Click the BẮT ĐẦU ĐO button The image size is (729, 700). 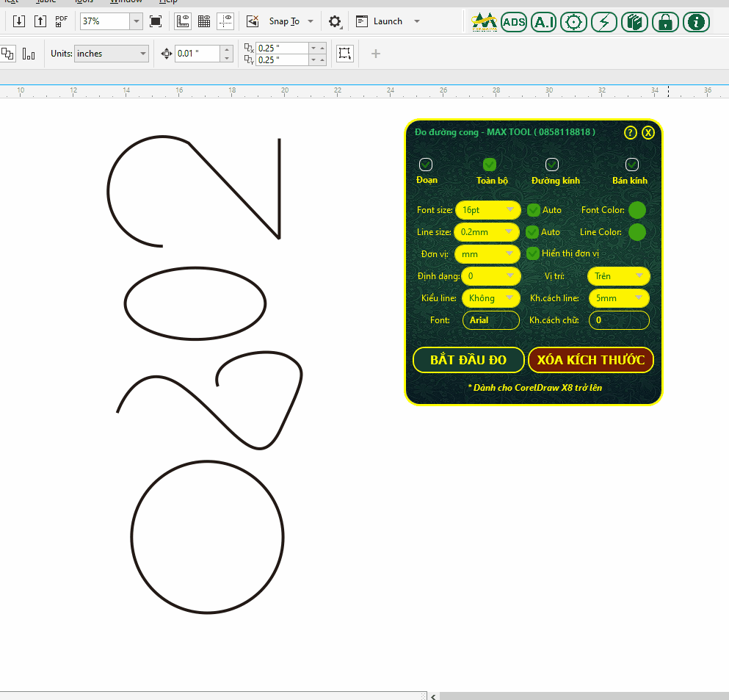tap(468, 360)
